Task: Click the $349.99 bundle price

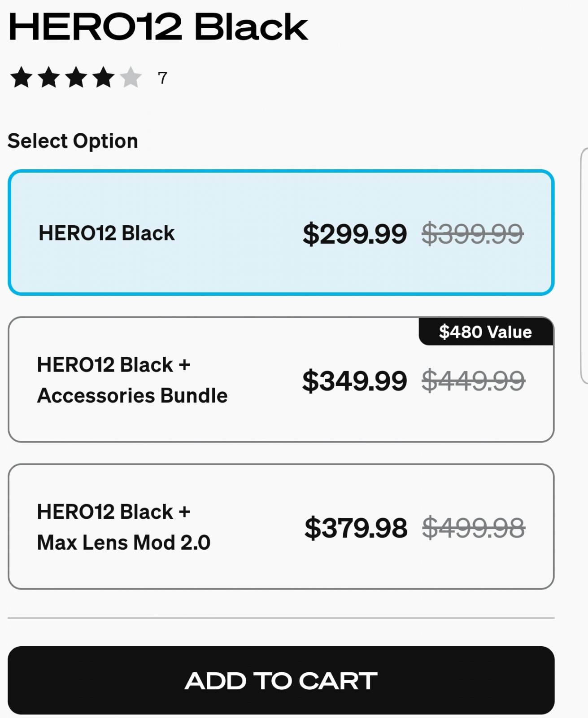Action: coord(355,381)
